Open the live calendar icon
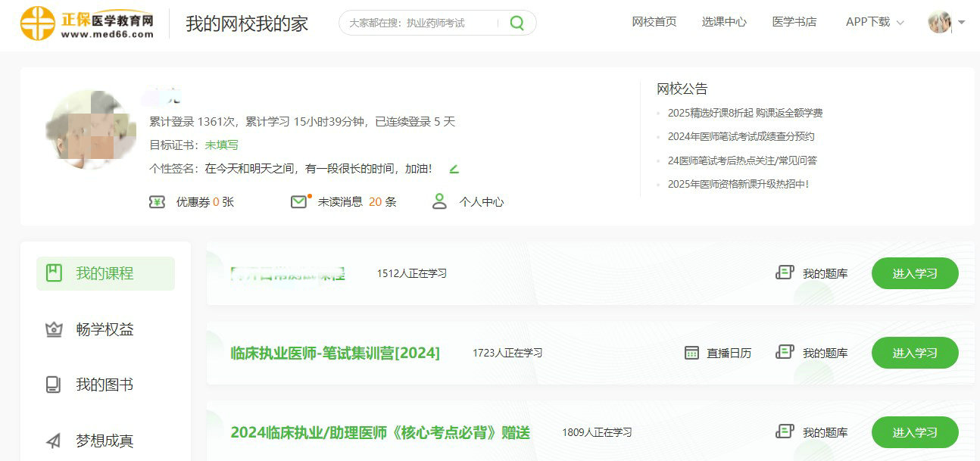The height and width of the screenshot is (461, 980). pos(691,353)
